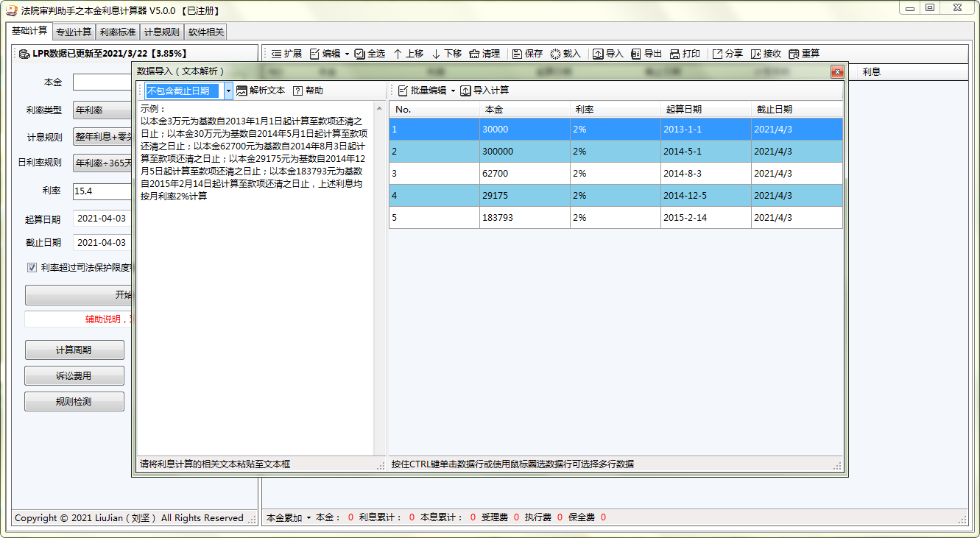The height and width of the screenshot is (538, 980).
Task: Click 全选 select-all checkbox icon
Action: tap(359, 54)
